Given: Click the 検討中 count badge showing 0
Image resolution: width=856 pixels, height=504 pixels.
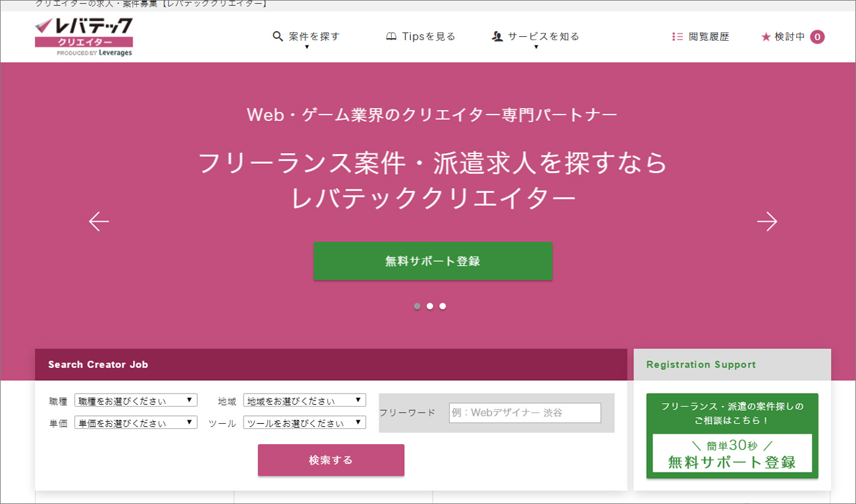Looking at the screenshot, I should (x=817, y=37).
